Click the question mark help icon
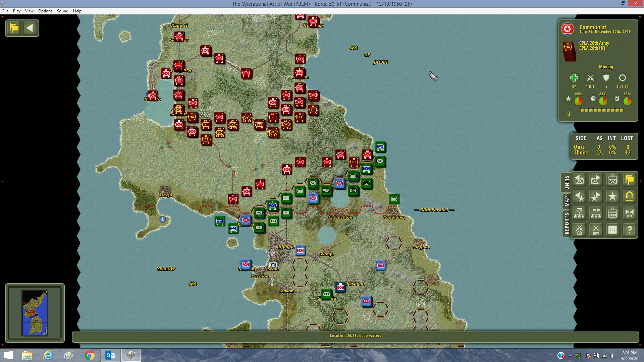Viewport: 644px width, 362px height. tap(630, 230)
